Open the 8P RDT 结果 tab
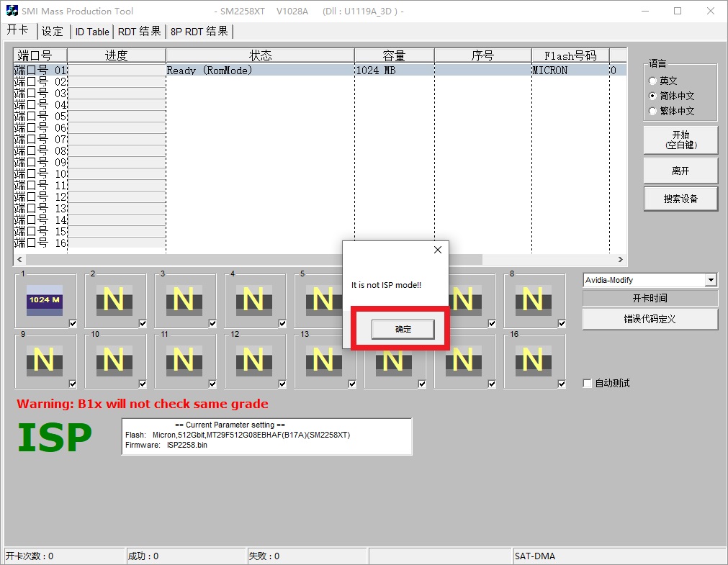728x565 pixels. 199,32
